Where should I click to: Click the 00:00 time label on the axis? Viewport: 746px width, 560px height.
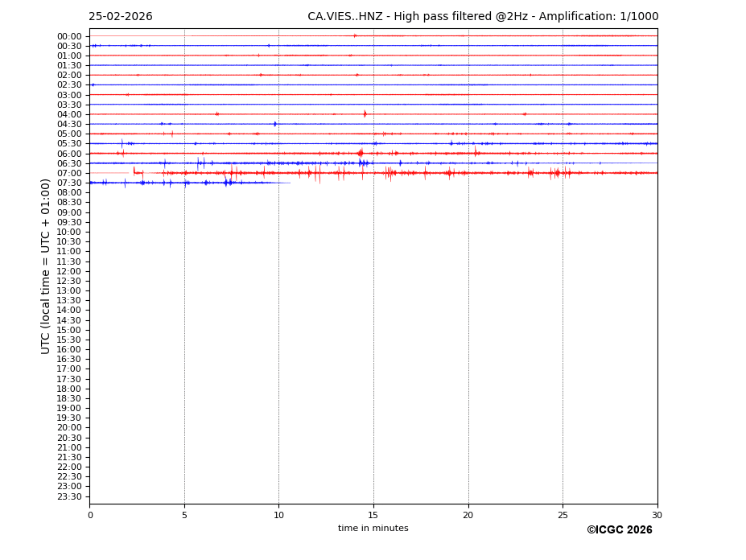click(x=69, y=36)
